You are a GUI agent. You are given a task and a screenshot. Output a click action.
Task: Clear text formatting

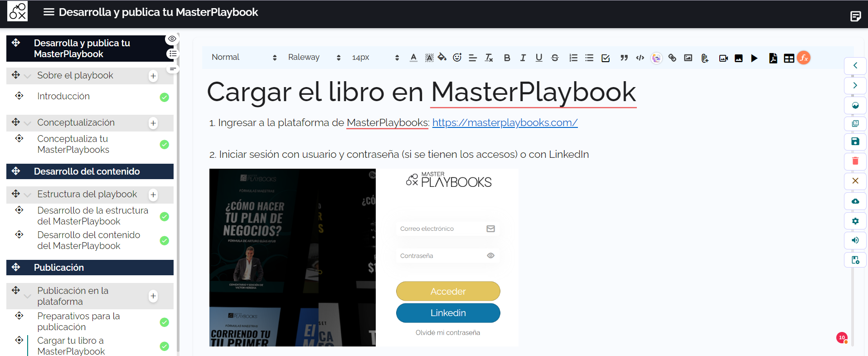489,58
